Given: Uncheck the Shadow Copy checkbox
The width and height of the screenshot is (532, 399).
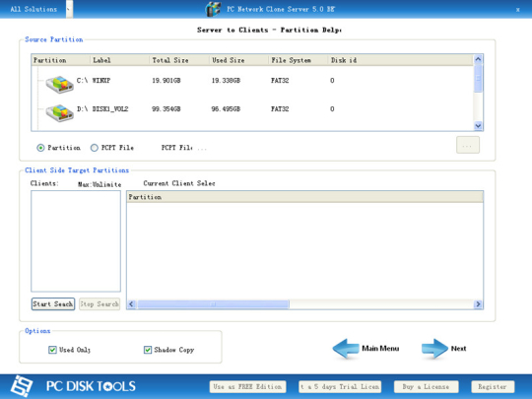Looking at the screenshot, I should pyautogui.click(x=148, y=350).
